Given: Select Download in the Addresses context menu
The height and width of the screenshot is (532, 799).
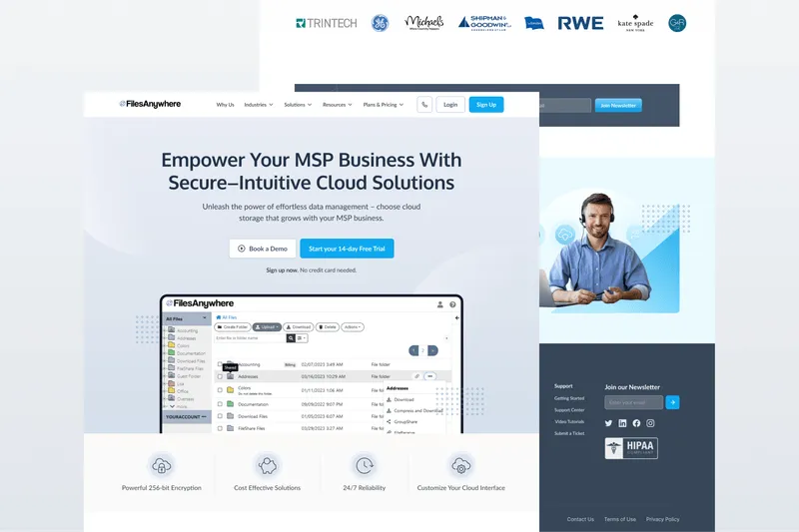Looking at the screenshot, I should pyautogui.click(x=400, y=399).
